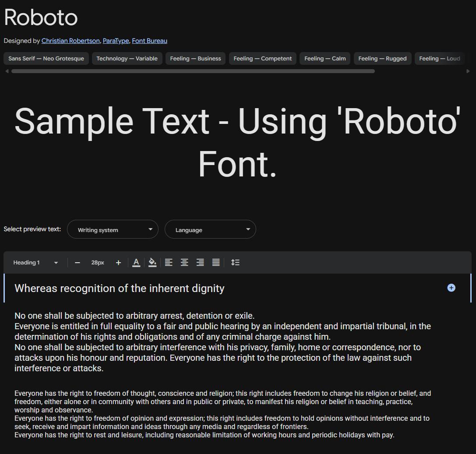
Task: Open the Heading 1 style dropdown
Action: 35,263
